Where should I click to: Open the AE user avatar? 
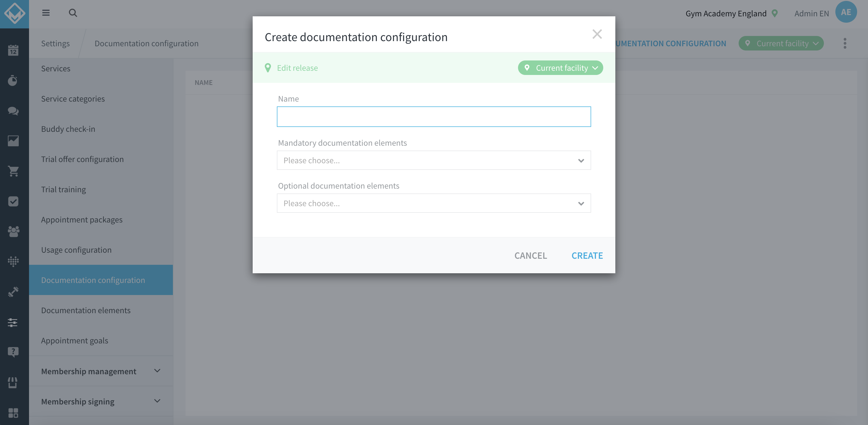(x=846, y=12)
